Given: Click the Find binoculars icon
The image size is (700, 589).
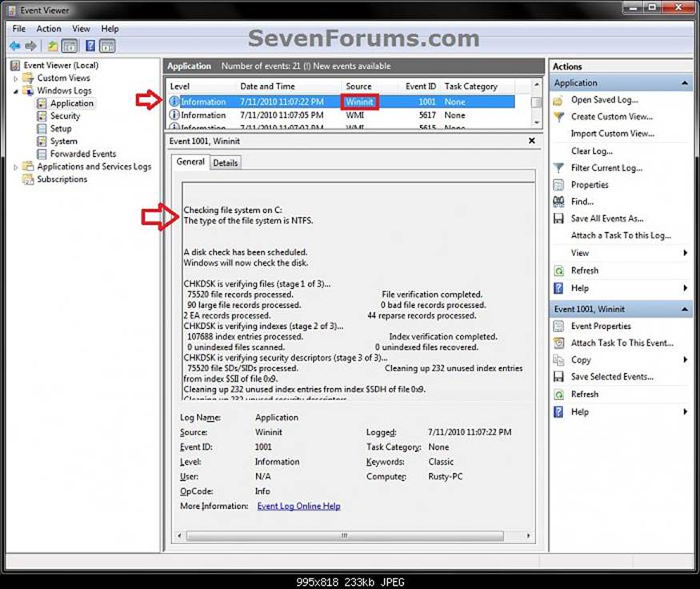Looking at the screenshot, I should (558, 202).
